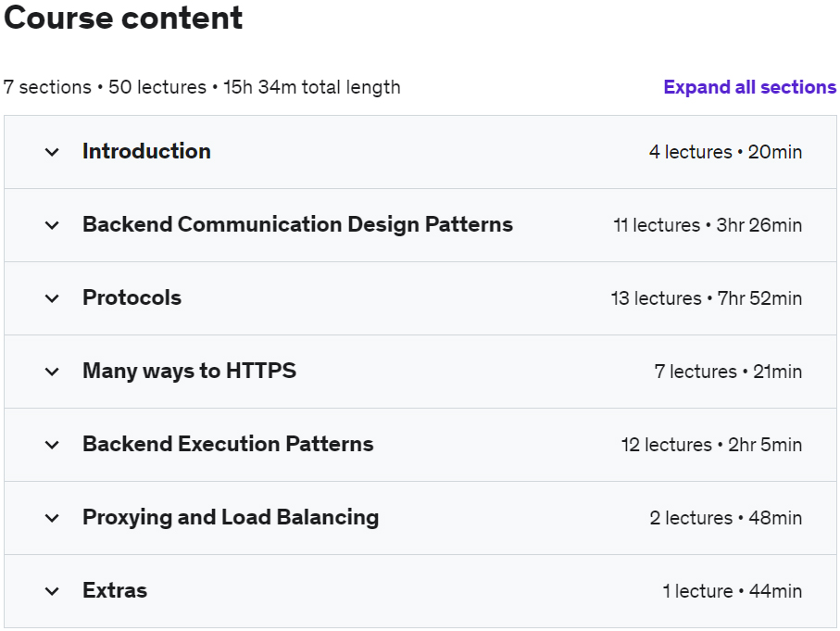The image size is (840, 631).
Task: Click the chevron icon beside Extras
Action: pos(52,591)
